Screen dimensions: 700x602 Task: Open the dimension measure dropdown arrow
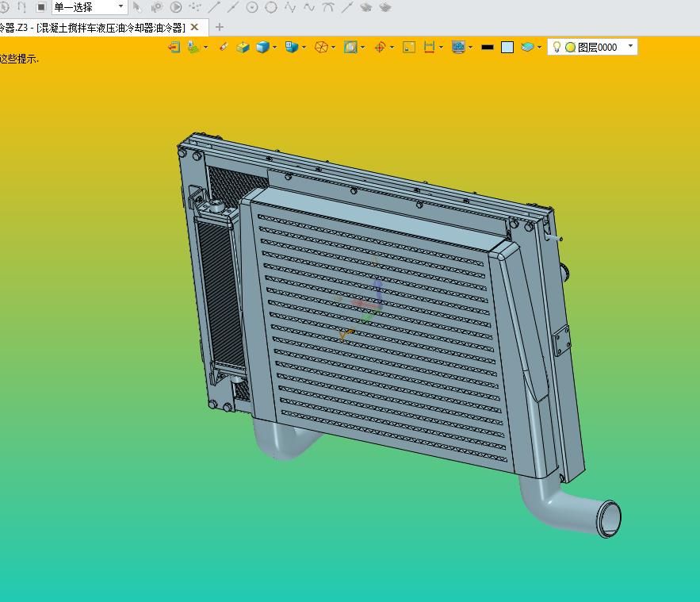click(441, 47)
